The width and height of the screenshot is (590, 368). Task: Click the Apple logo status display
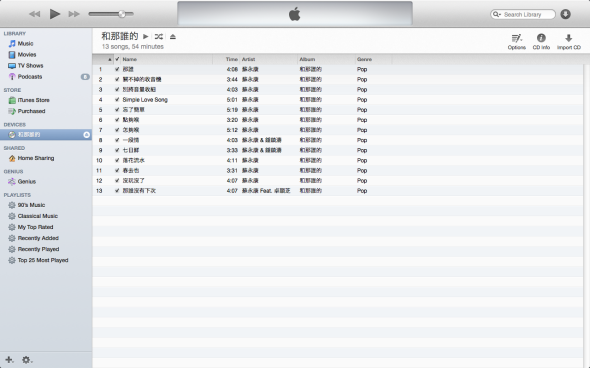tap(295, 14)
